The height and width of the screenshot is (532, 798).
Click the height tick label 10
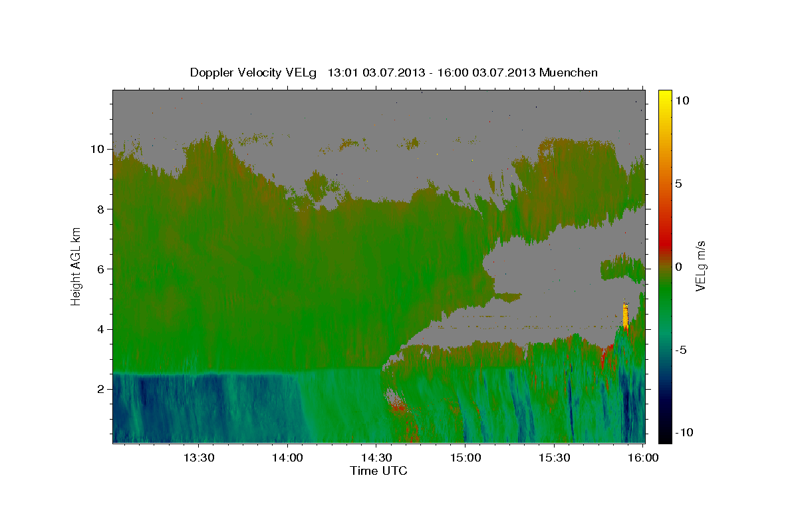(98, 149)
